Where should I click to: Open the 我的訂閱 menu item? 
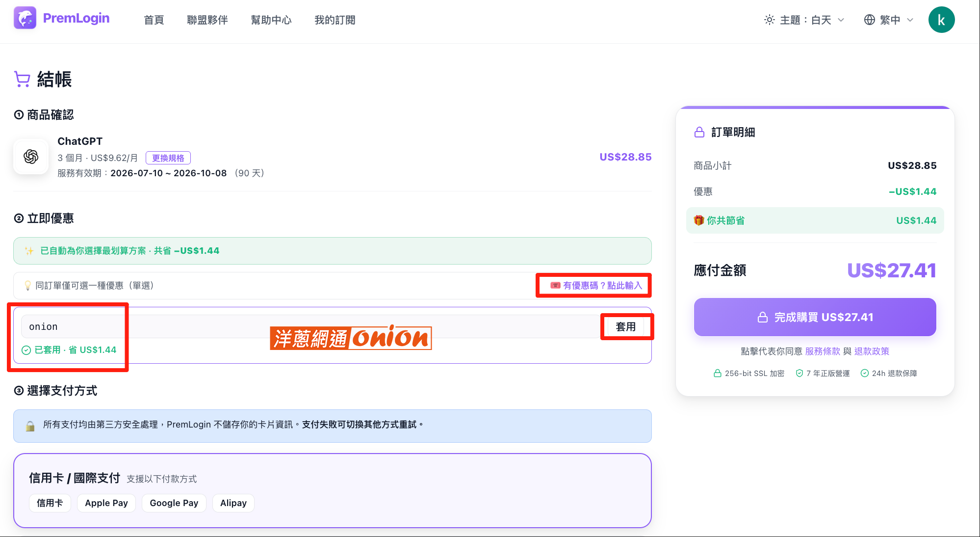(335, 20)
